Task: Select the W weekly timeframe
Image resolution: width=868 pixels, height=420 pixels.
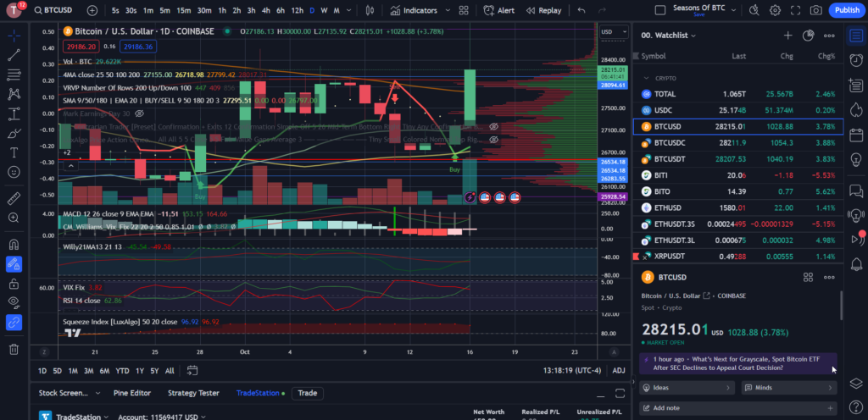Action: 325,10
